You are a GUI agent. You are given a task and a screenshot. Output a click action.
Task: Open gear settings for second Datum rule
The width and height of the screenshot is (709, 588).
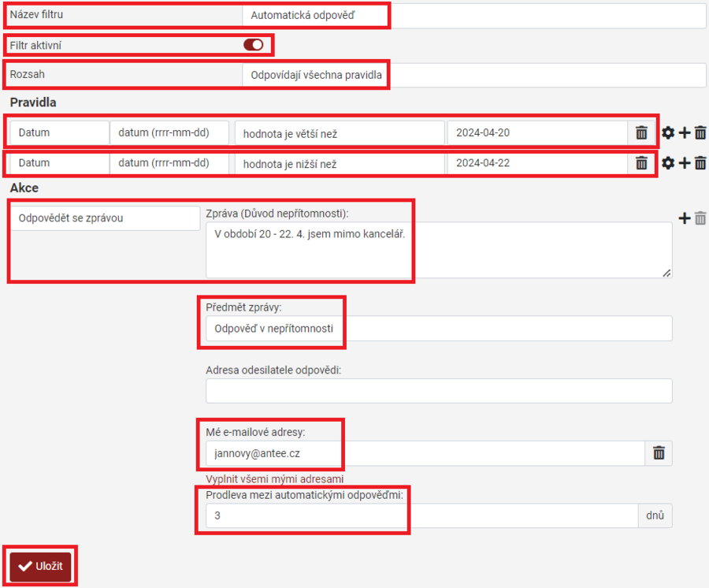668,163
